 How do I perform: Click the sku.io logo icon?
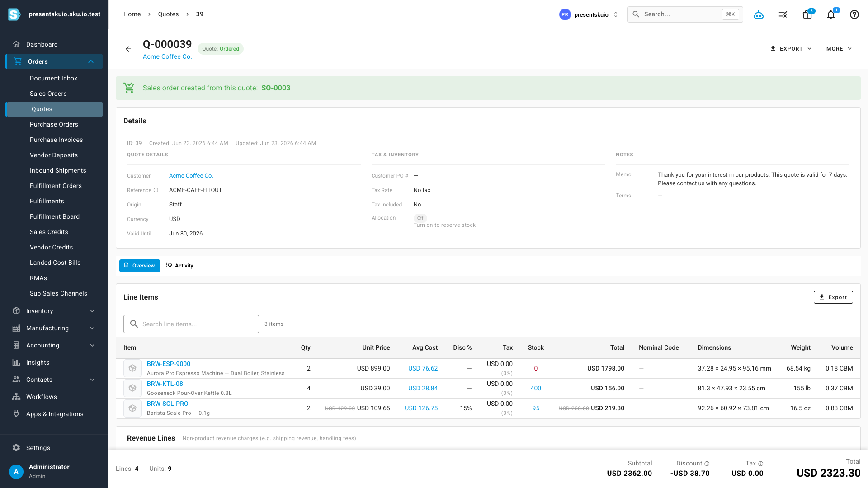14,14
